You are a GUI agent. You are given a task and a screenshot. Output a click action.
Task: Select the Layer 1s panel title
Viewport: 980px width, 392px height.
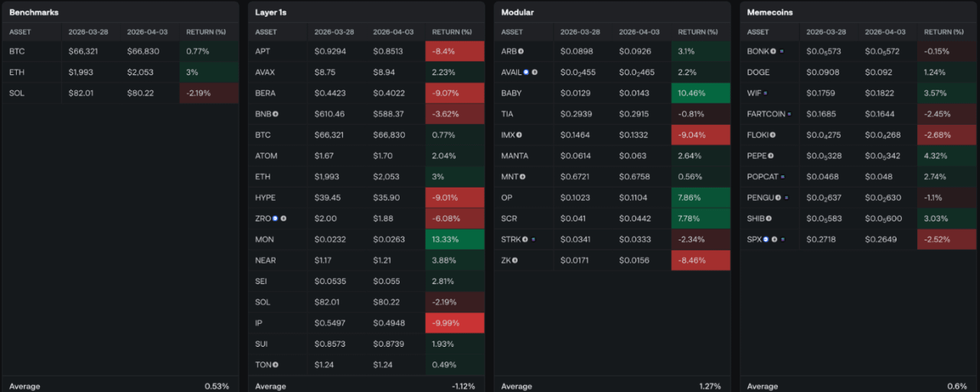coord(272,12)
